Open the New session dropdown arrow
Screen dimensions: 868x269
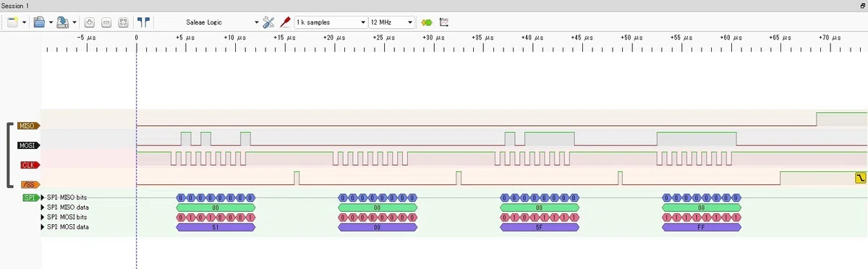click(25, 22)
